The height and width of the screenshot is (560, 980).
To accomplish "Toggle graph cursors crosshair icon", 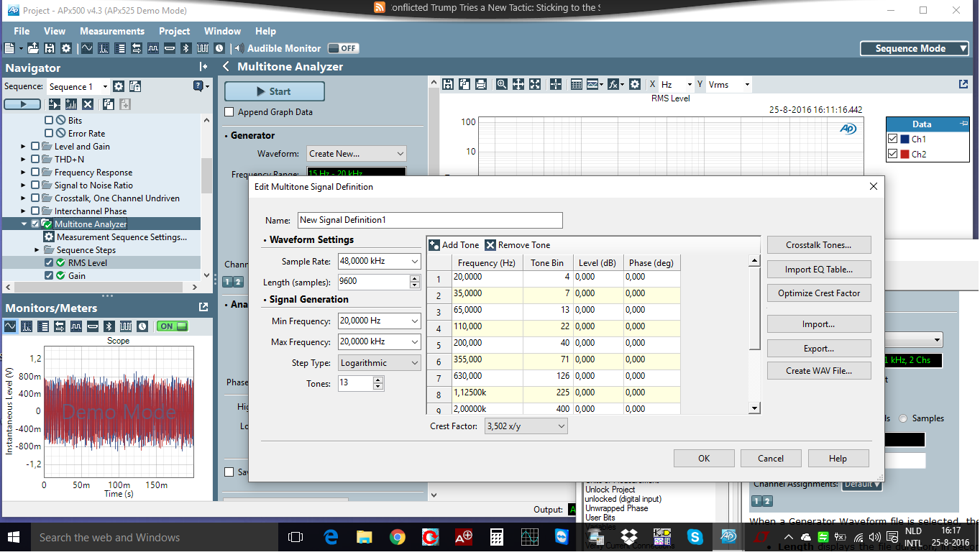I will [x=556, y=84].
